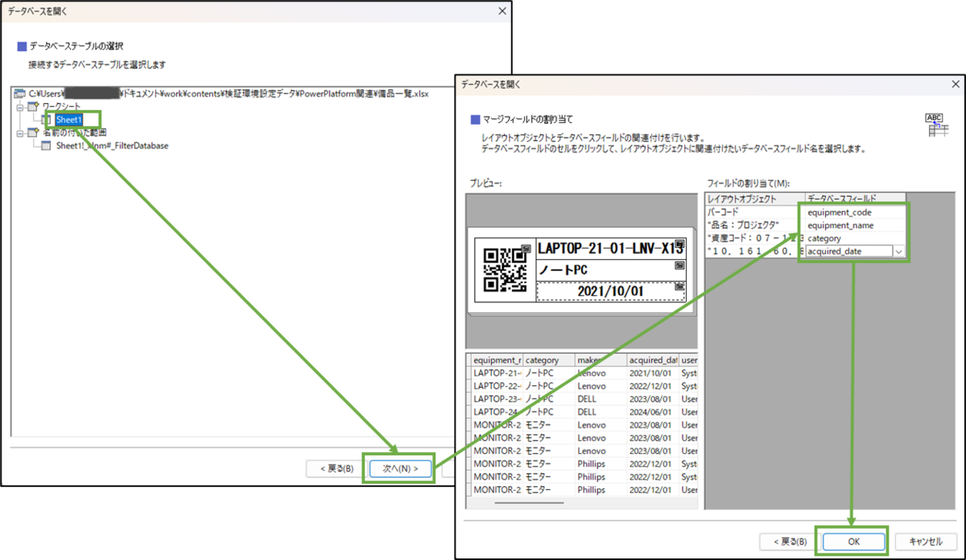Click the equipment_name database field cell
966x560 pixels.
[x=855, y=225]
